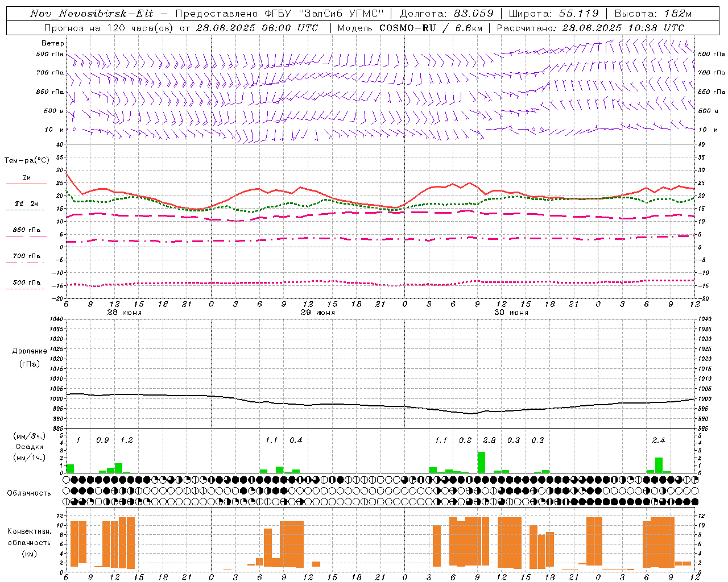Click the 700 гПа temperature legend entry
Image resolution: width=728 pixels, height=582 pixels.
point(26,256)
